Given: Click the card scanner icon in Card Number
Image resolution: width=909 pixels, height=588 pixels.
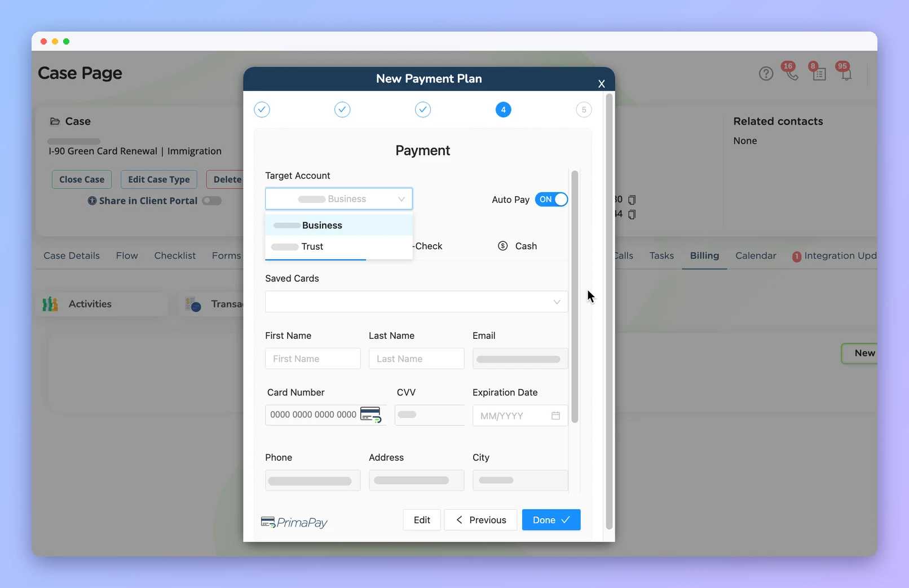Looking at the screenshot, I should click(x=371, y=415).
